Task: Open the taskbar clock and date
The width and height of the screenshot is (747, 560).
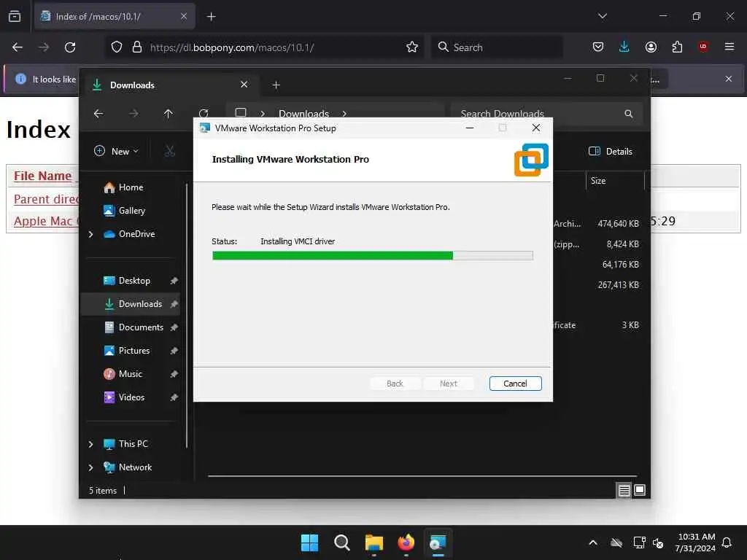Action: click(x=695, y=542)
